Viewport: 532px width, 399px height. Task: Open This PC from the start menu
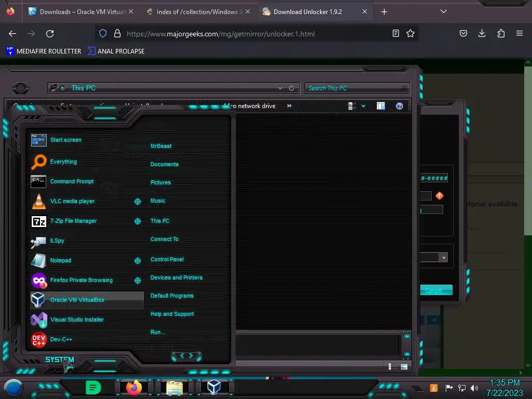(160, 221)
